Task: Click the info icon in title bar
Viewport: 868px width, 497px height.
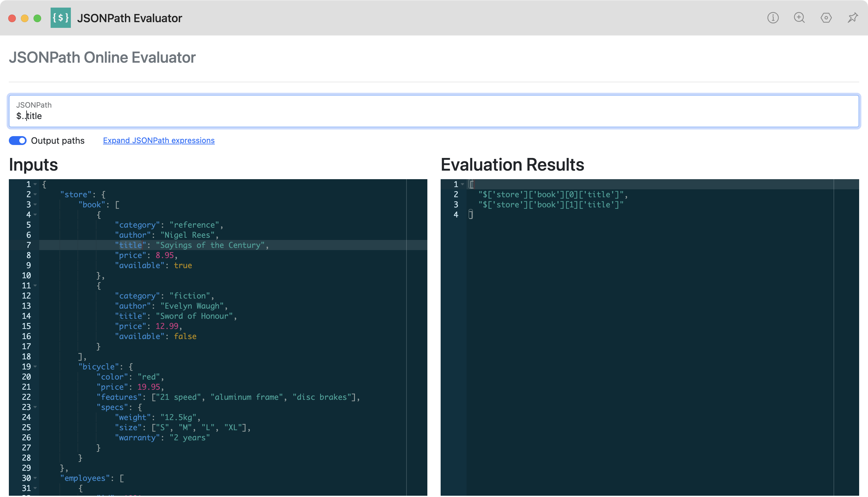Action: coord(773,18)
